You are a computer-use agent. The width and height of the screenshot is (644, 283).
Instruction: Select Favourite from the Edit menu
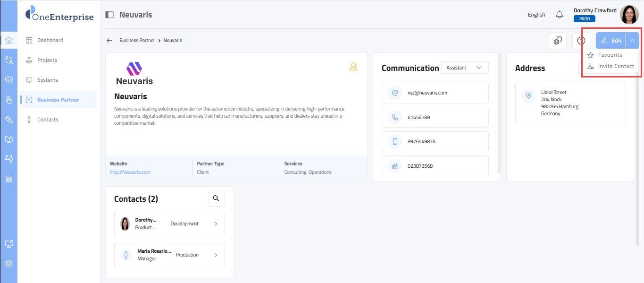click(x=610, y=55)
